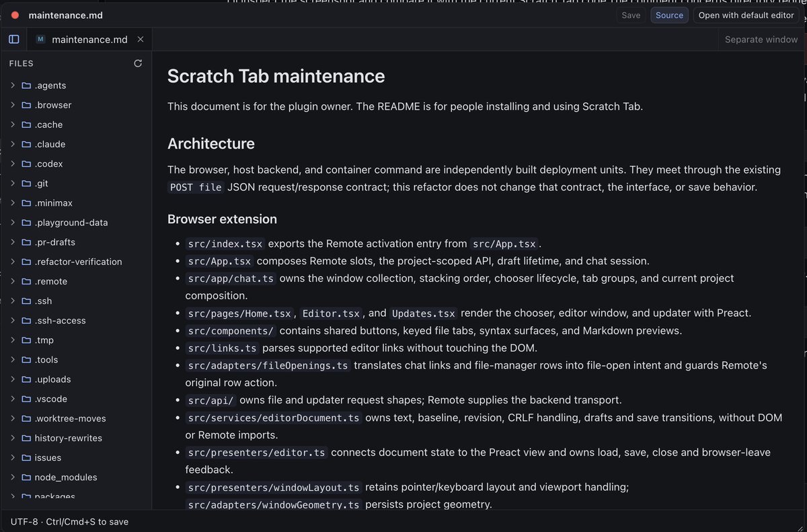
Task: Click the src/components/ code text
Action: pos(231,331)
